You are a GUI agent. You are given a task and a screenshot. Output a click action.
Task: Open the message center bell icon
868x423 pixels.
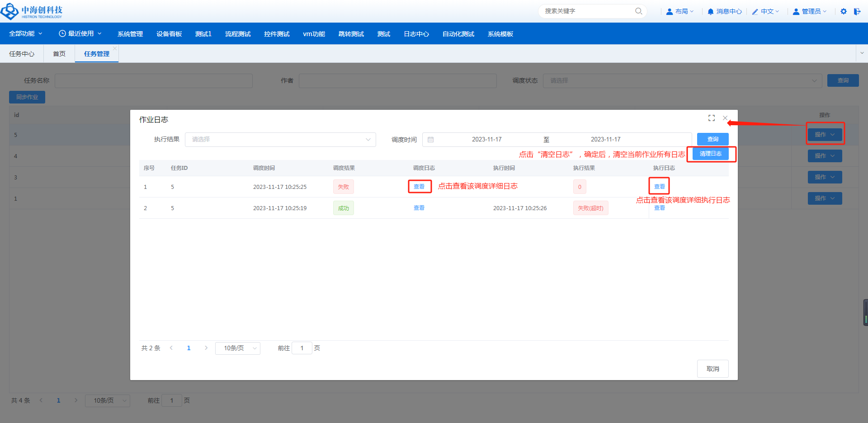(711, 12)
